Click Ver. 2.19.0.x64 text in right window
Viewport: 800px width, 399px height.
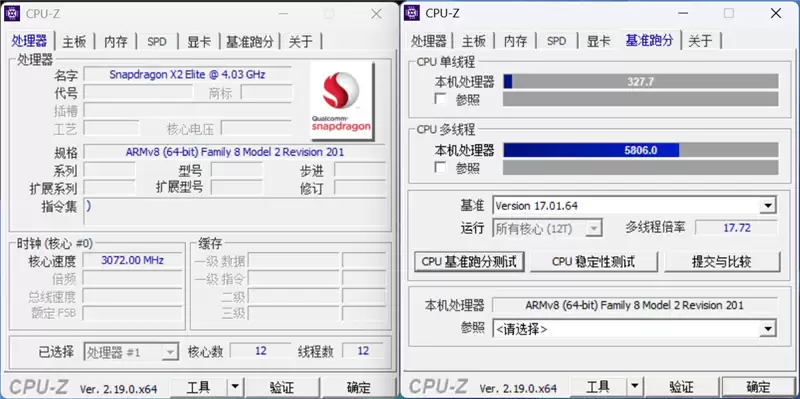point(518,389)
